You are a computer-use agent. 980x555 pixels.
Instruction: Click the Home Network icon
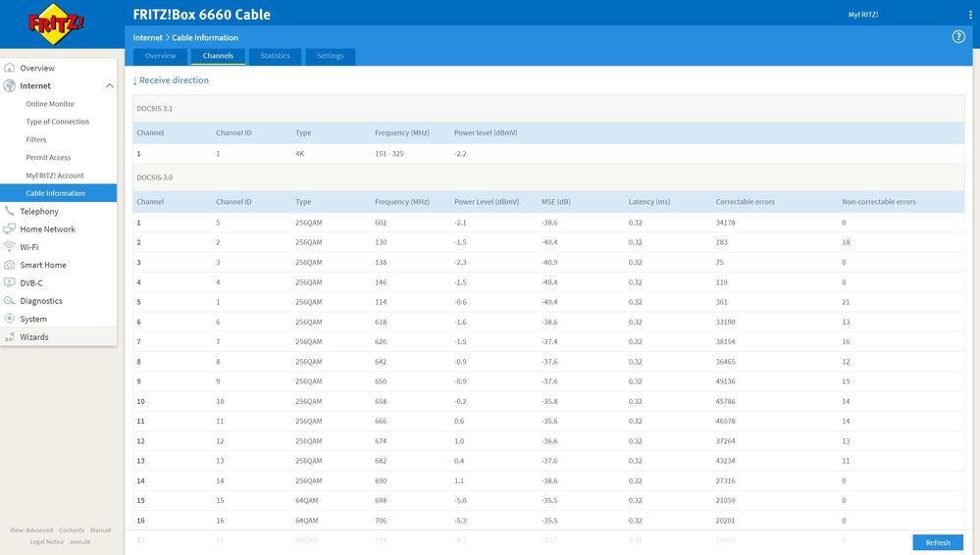click(10, 229)
